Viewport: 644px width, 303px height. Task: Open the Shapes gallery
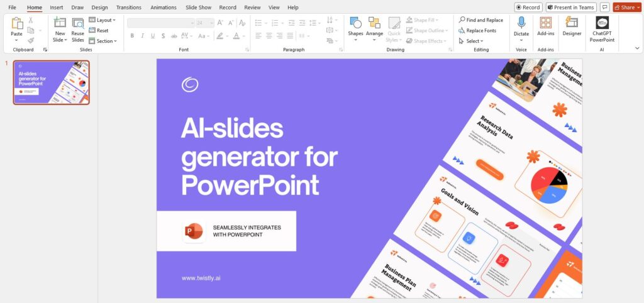355,29
